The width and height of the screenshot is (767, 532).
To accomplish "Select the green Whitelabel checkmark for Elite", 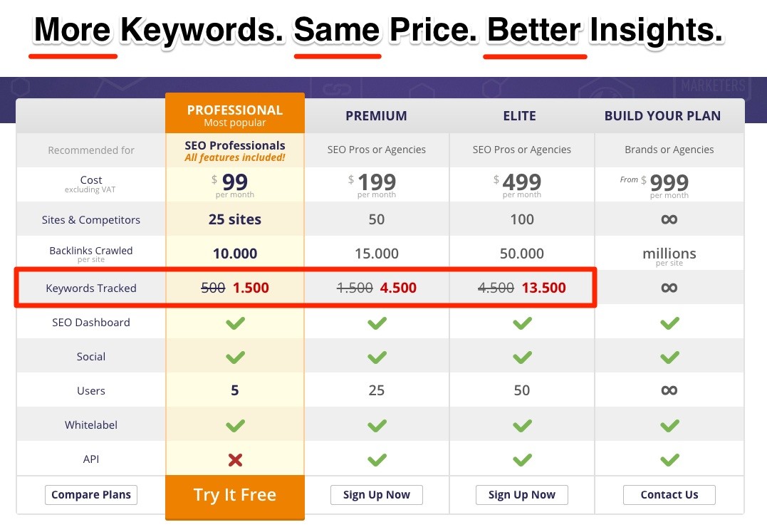I will [522, 425].
